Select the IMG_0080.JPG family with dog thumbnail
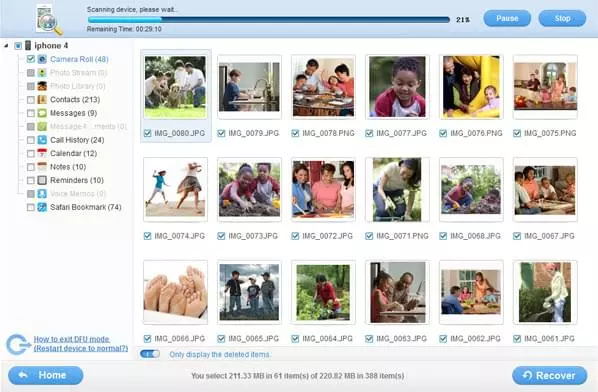Image resolution: width=598 pixels, height=392 pixels. pyautogui.click(x=175, y=87)
